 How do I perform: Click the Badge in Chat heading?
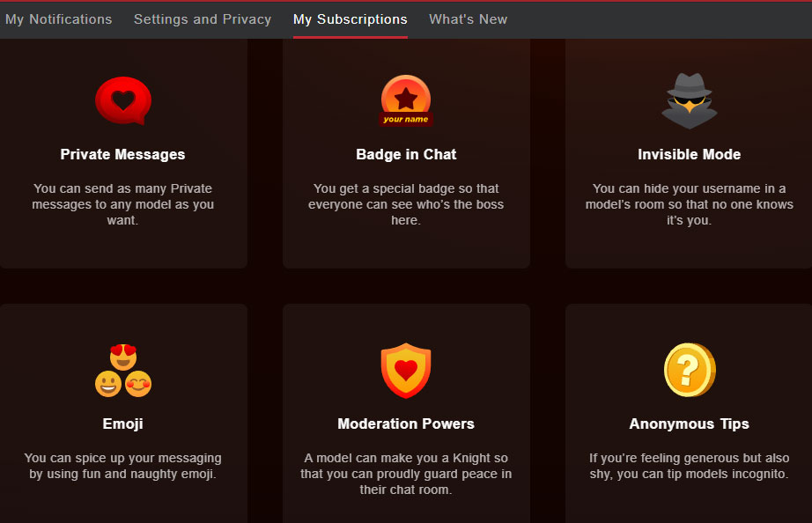click(406, 154)
